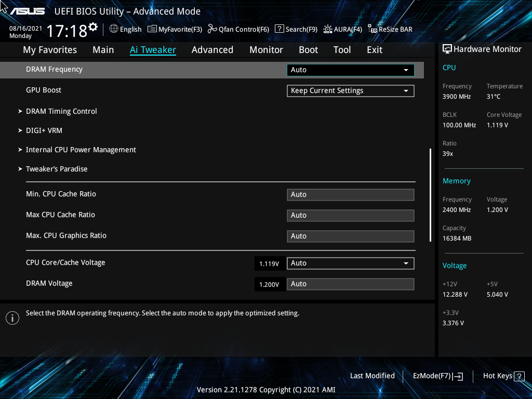Open MyFavorite(F3) list icon
This screenshot has width=532, height=399.
pos(152,29)
